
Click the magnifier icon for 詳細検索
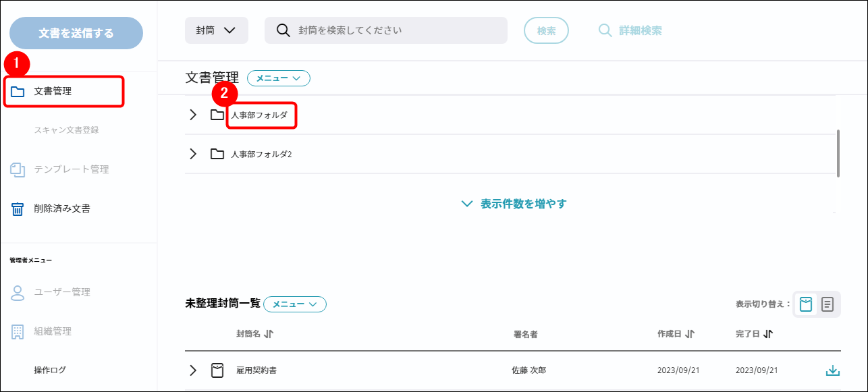pyautogui.click(x=605, y=30)
